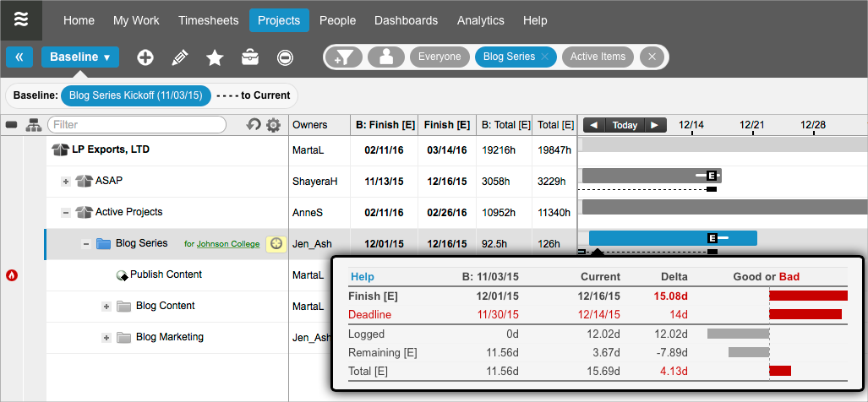
Task: Toggle the Active Items filter pill
Action: [598, 57]
